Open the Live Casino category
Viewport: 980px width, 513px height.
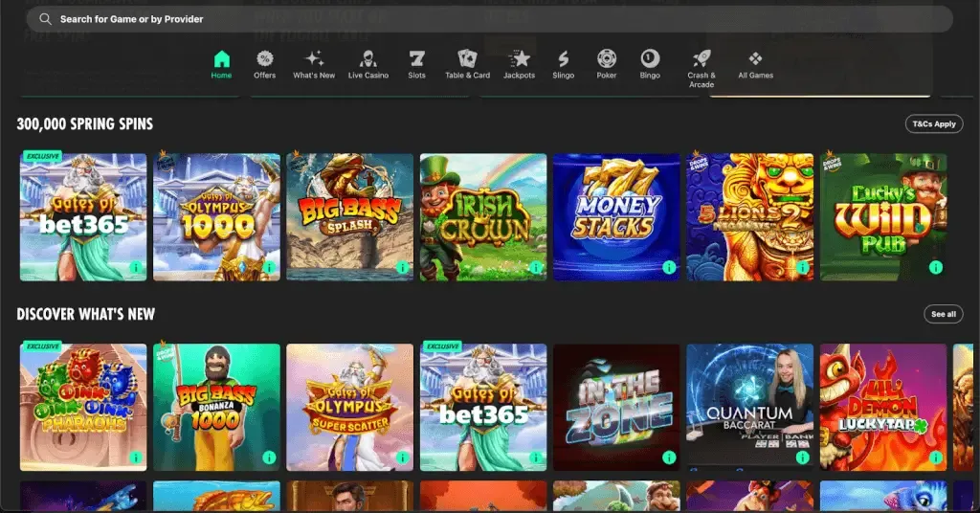(x=368, y=65)
